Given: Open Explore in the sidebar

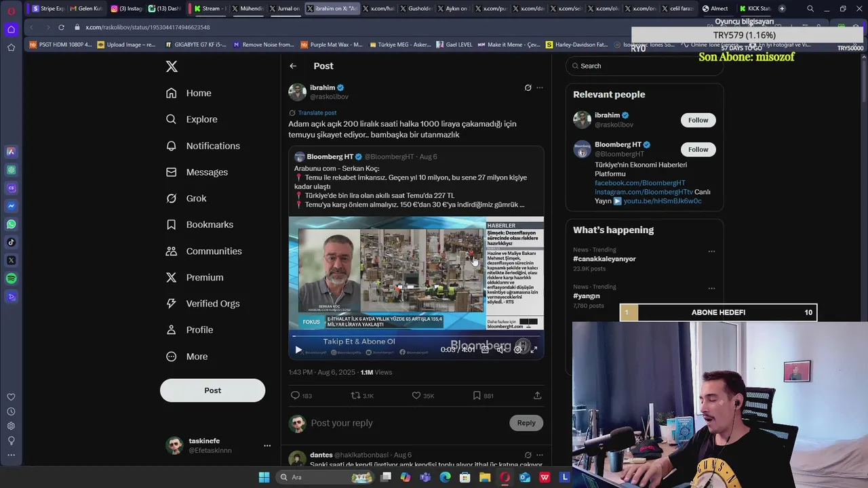Looking at the screenshot, I should [x=192, y=119].
